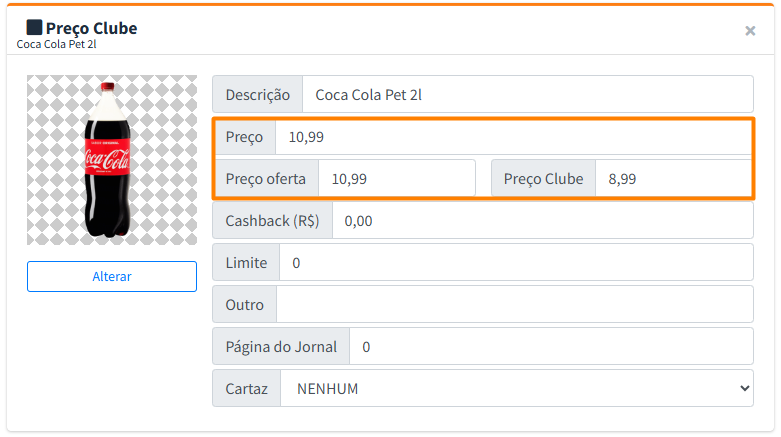Viewport: 781px width, 437px height.
Task: Click the Descrição field label
Action: [x=258, y=95]
